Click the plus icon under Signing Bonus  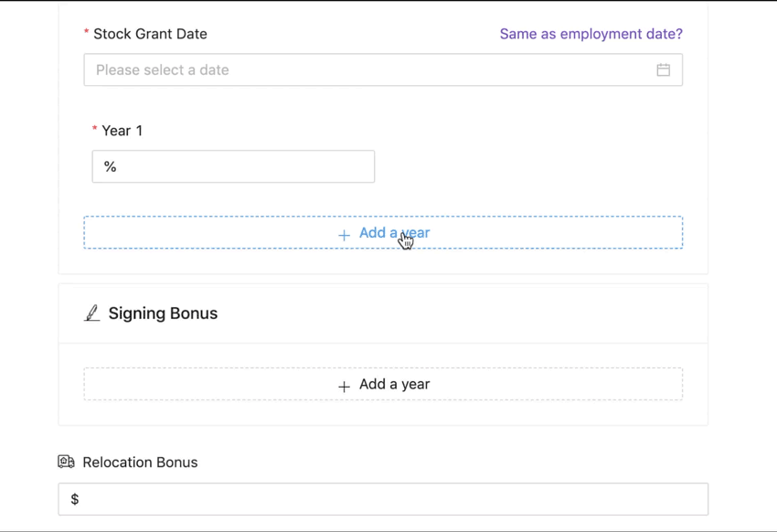point(344,387)
